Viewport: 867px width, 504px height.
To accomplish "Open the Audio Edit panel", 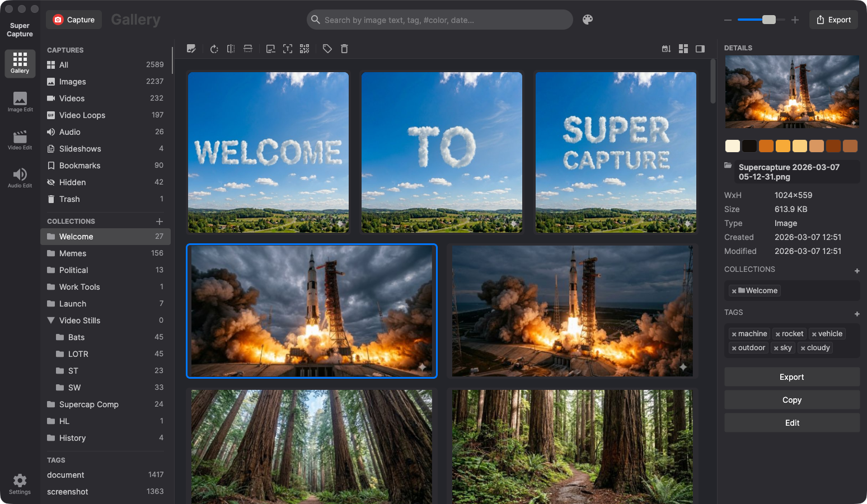I will [20, 177].
